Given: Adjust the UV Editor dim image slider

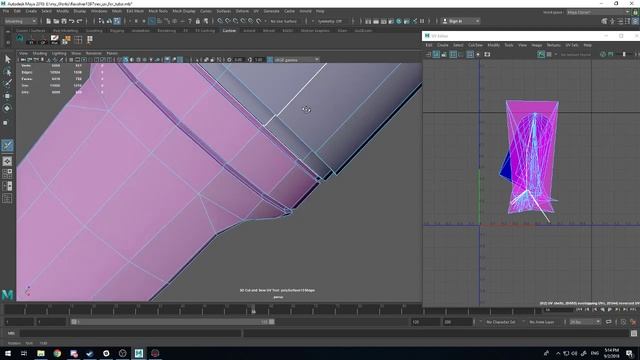Looking at the screenshot, I should pos(623,54).
